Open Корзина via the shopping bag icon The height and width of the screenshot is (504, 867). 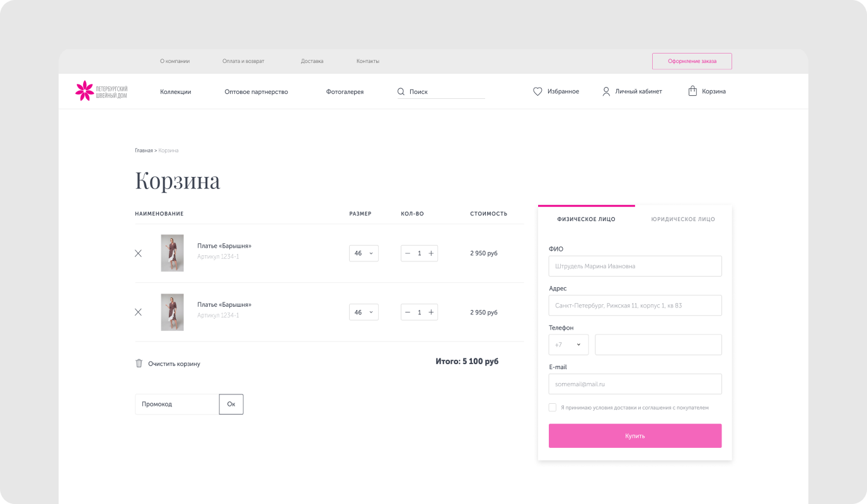692,91
